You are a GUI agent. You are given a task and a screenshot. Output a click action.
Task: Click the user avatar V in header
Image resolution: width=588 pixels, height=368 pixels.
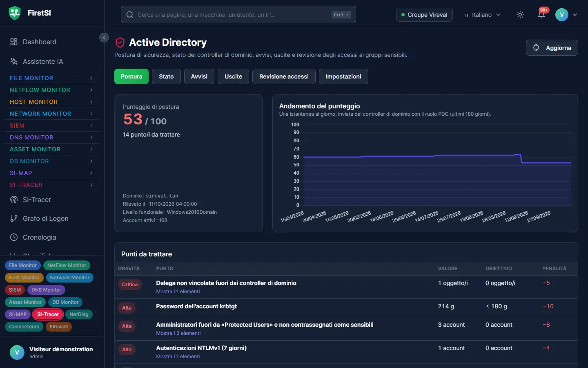tap(562, 15)
